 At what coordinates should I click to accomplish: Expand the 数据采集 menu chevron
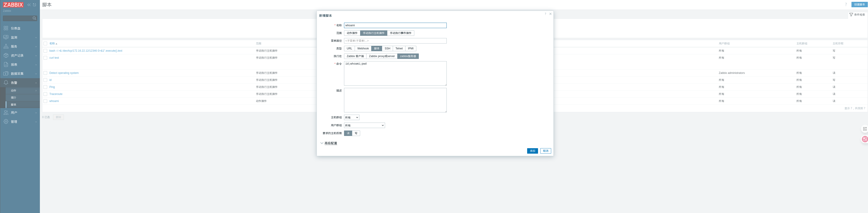click(x=36, y=73)
